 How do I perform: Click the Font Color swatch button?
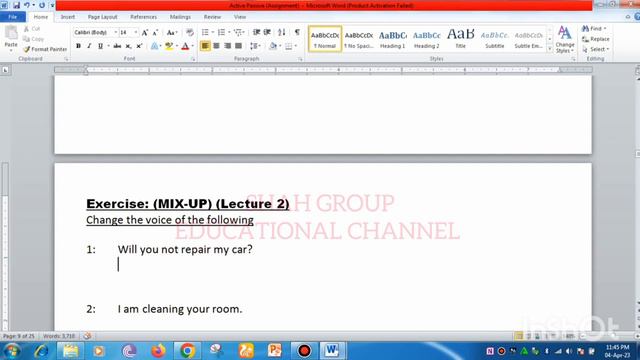(x=185, y=46)
